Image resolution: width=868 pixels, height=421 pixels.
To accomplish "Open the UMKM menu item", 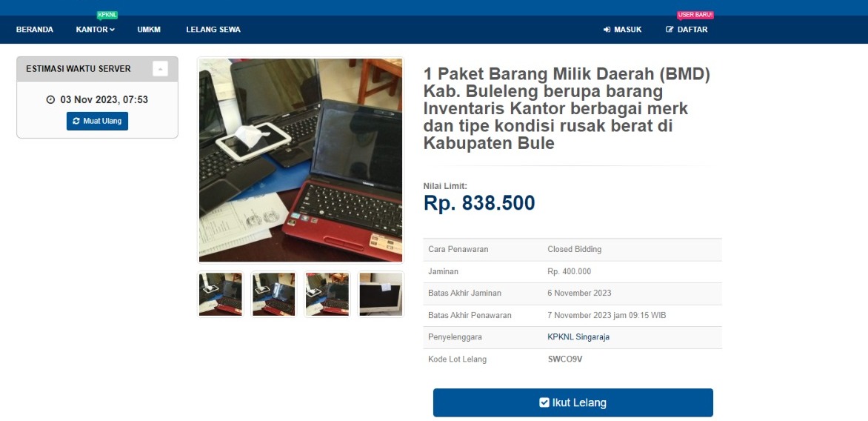I will (x=149, y=30).
